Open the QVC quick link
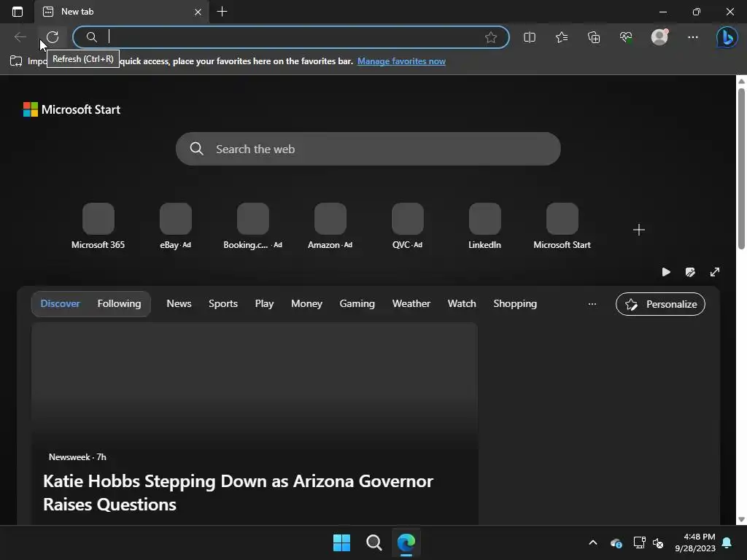747x560 pixels. click(407, 226)
